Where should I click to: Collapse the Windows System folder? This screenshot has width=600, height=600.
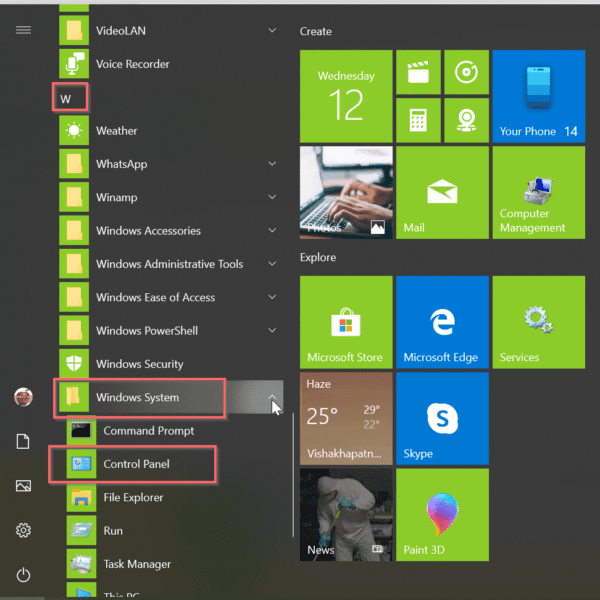coord(273,398)
